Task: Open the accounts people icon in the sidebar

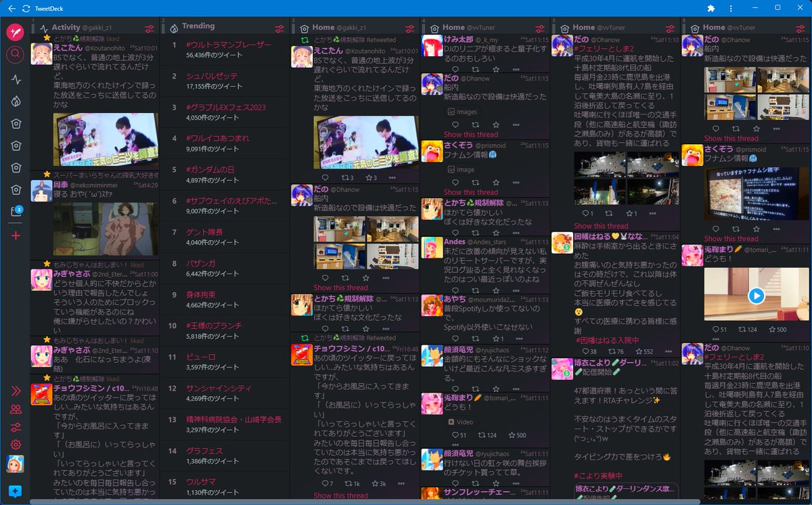Action: (x=16, y=409)
